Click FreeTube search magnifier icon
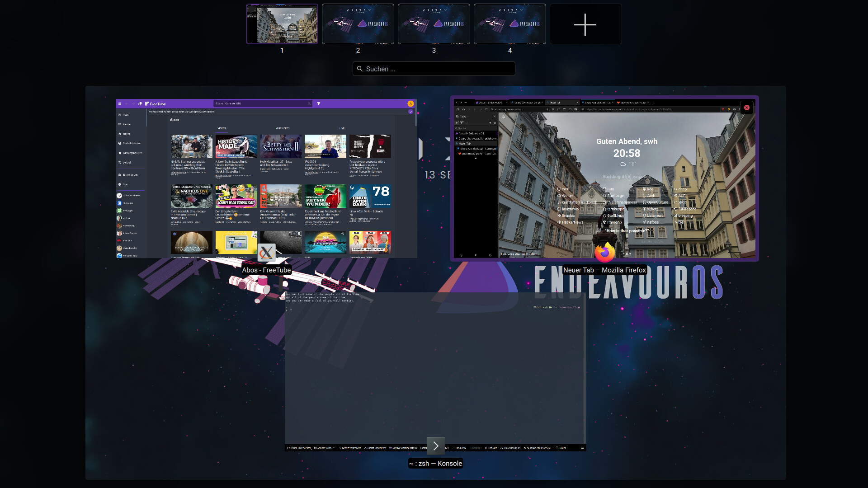 tap(309, 103)
